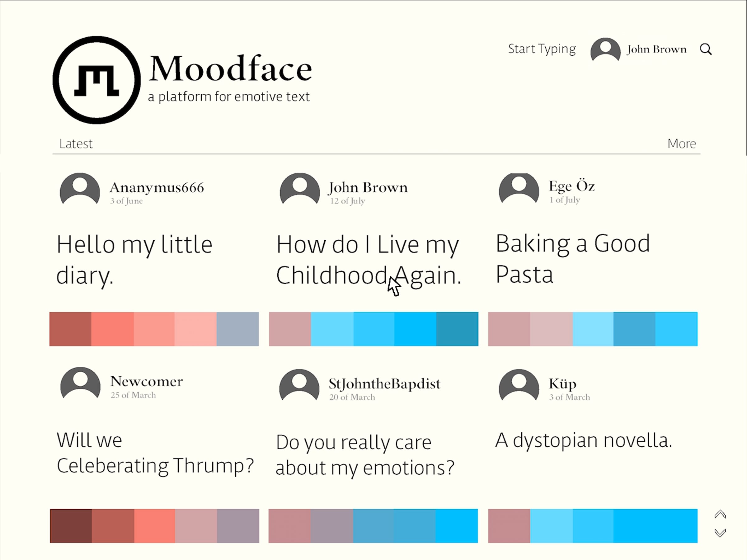Click John Brown username in the header
This screenshot has width=747, height=560.
coord(657,50)
